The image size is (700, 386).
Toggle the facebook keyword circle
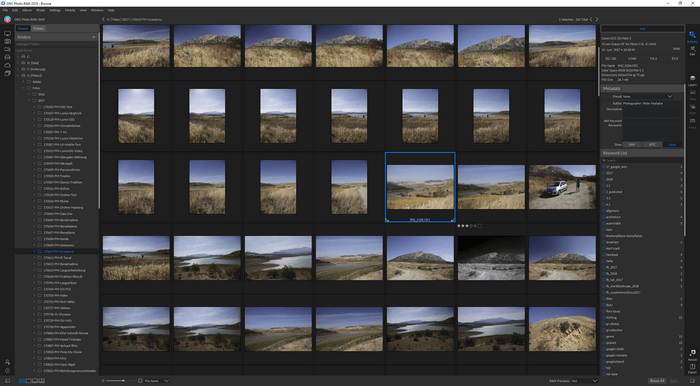(604, 254)
